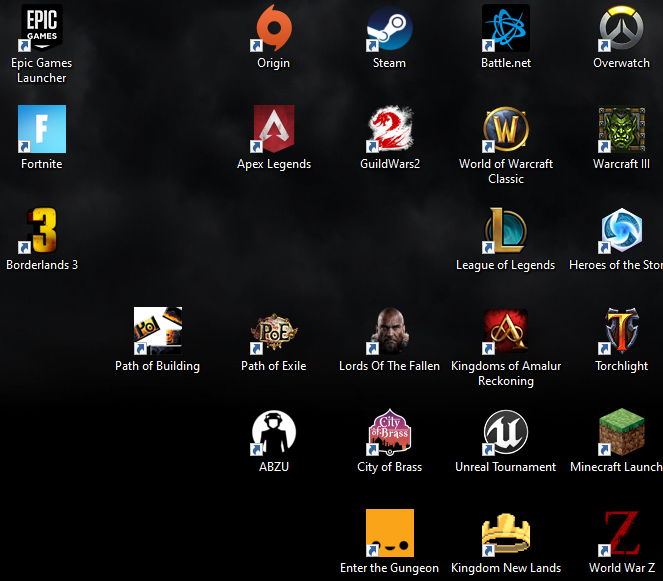663x581 pixels.
Task: Click the "Kingdom New Lands" label text
Action: click(x=506, y=568)
